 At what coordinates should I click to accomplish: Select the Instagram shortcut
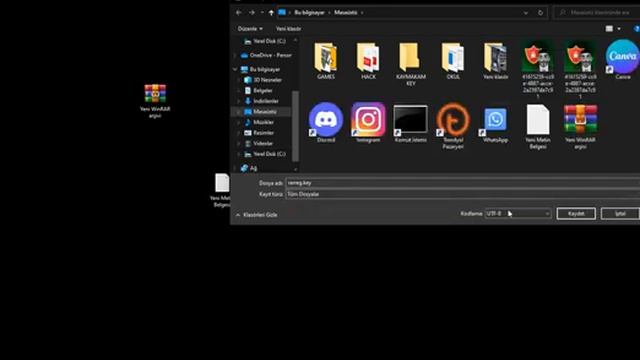tap(368, 122)
